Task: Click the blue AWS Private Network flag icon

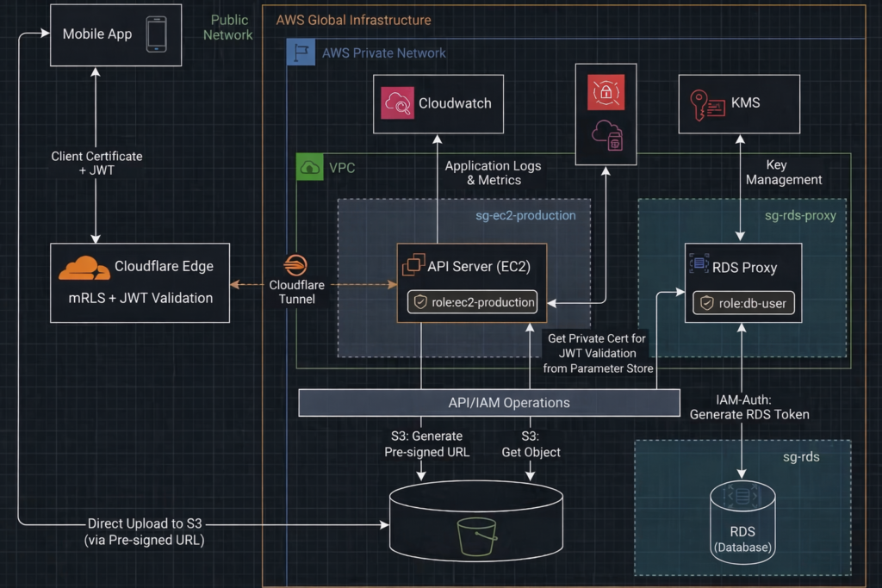Action: [301, 53]
